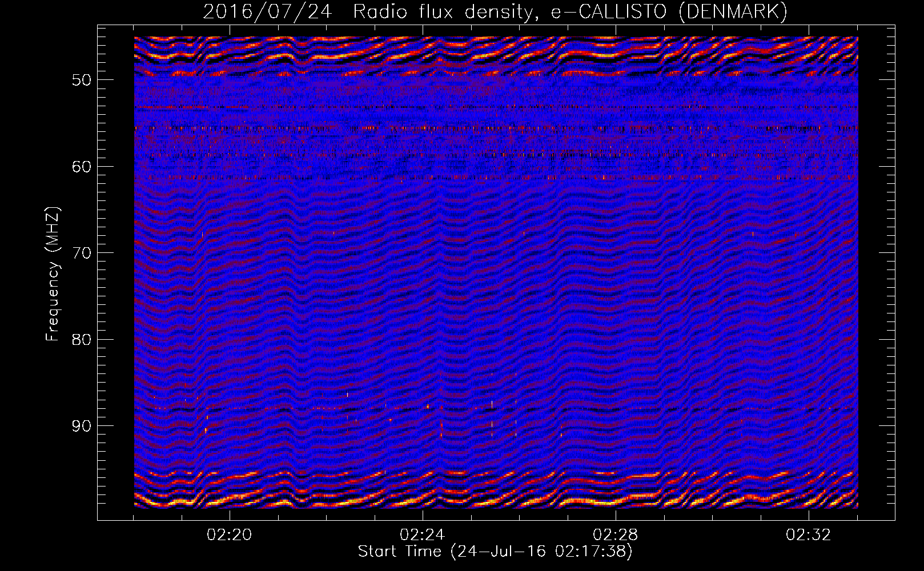Image resolution: width=924 pixels, height=571 pixels.
Task: Click the 02:28 time tick label
Action: click(616, 535)
